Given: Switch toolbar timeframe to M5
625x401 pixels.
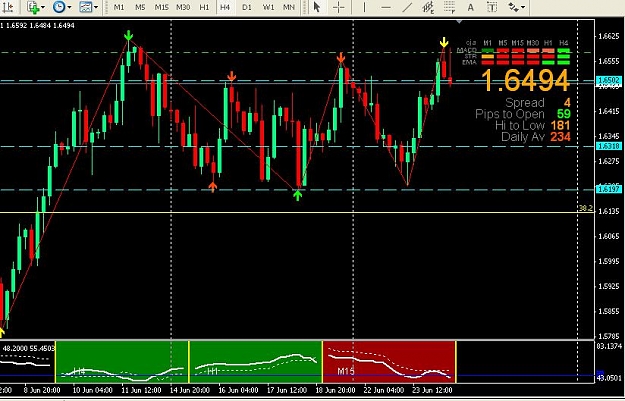Looking at the screenshot, I should pyautogui.click(x=140, y=7).
